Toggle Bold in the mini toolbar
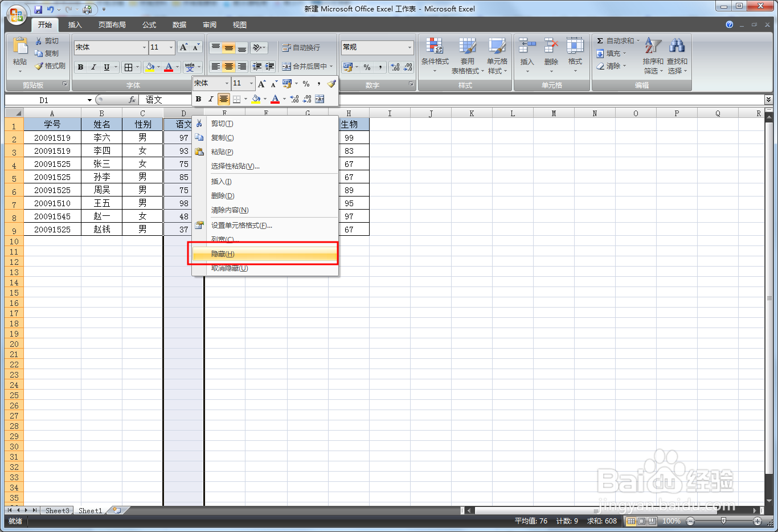The image size is (778, 532). pyautogui.click(x=198, y=99)
